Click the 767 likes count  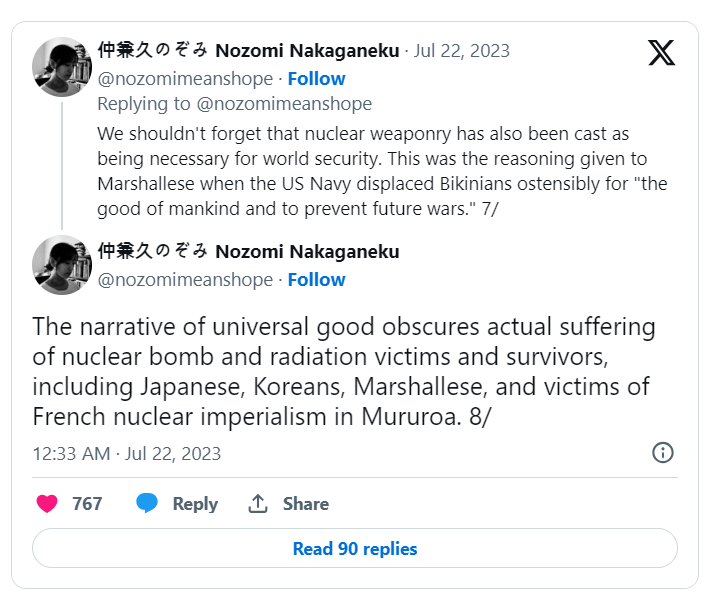[87, 504]
